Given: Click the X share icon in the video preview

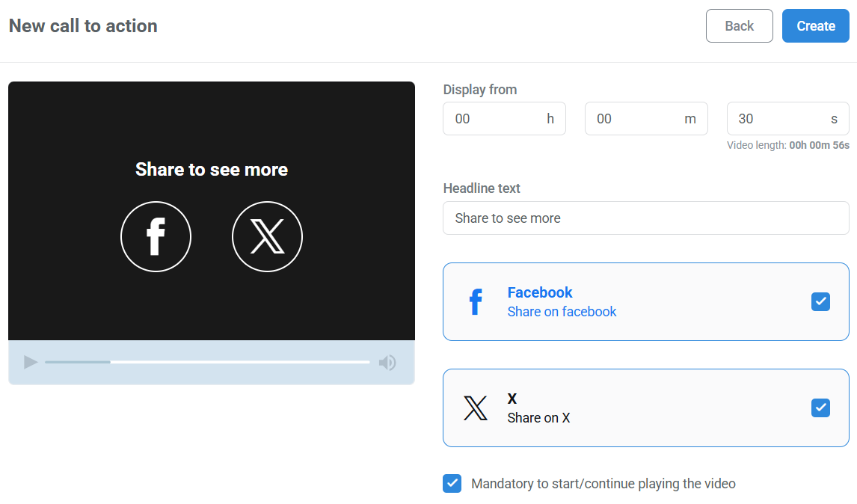Looking at the screenshot, I should tap(267, 236).
